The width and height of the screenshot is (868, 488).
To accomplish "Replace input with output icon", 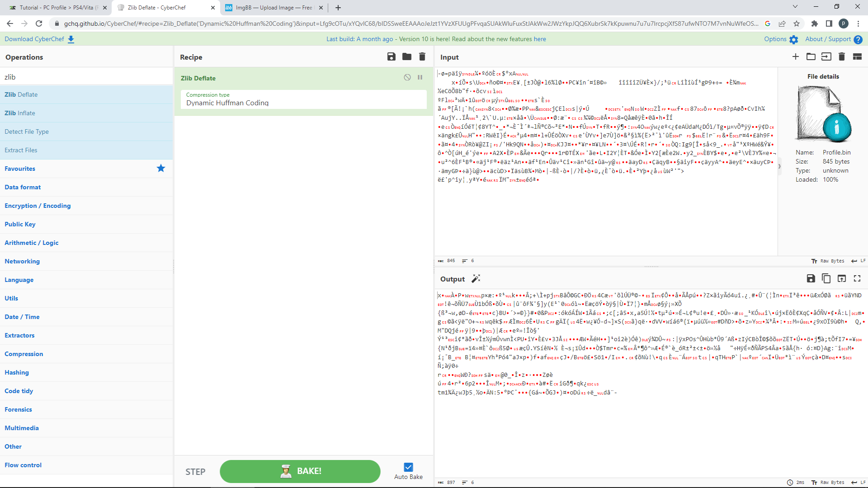I will [842, 278].
